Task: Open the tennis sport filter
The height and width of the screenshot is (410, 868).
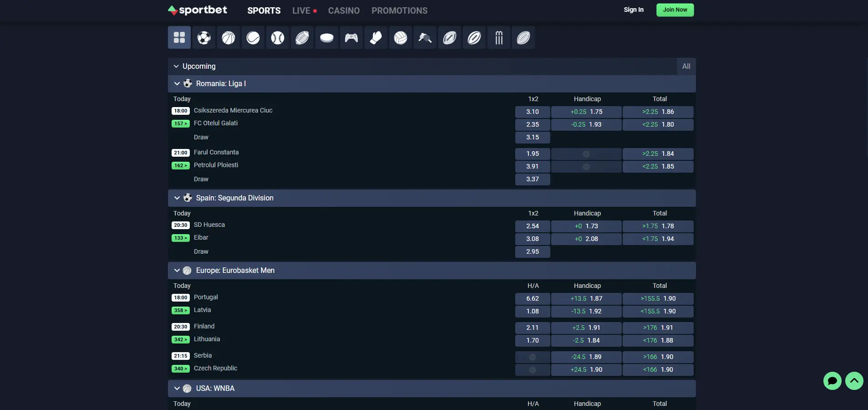Action: click(x=253, y=38)
